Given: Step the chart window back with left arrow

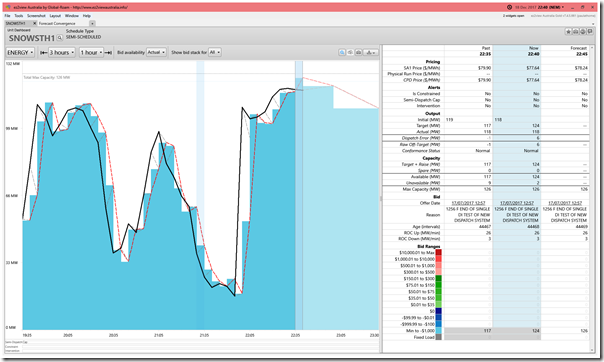Looking at the screenshot, I should pos(44,52).
